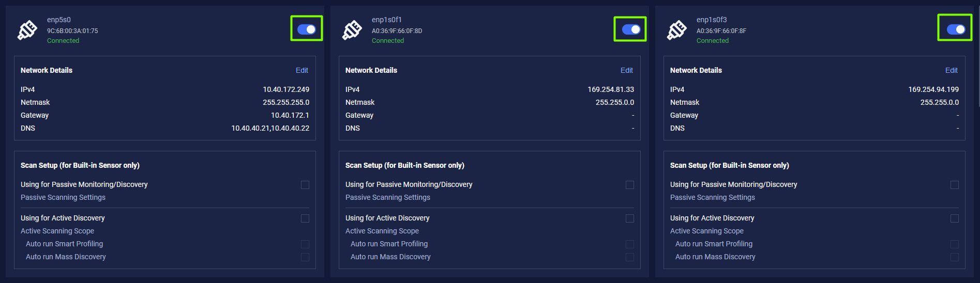Open Passive Scanning Settings for enp5s0
The height and width of the screenshot is (283, 980).
(63, 197)
